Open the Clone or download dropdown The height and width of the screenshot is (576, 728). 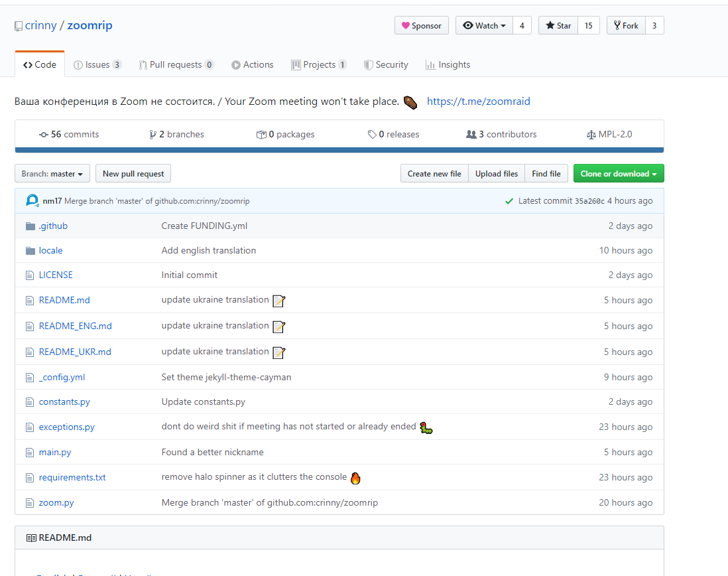coord(618,174)
